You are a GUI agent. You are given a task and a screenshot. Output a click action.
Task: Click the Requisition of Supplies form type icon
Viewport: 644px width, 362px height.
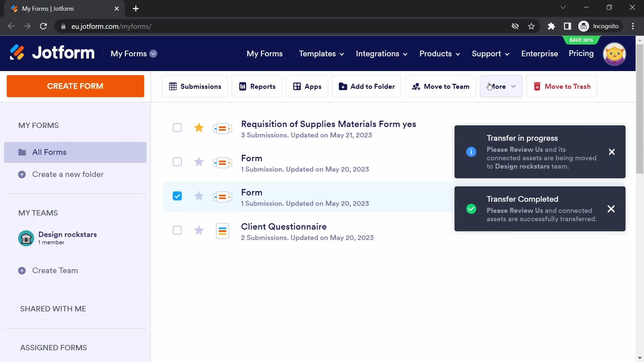pos(222,128)
